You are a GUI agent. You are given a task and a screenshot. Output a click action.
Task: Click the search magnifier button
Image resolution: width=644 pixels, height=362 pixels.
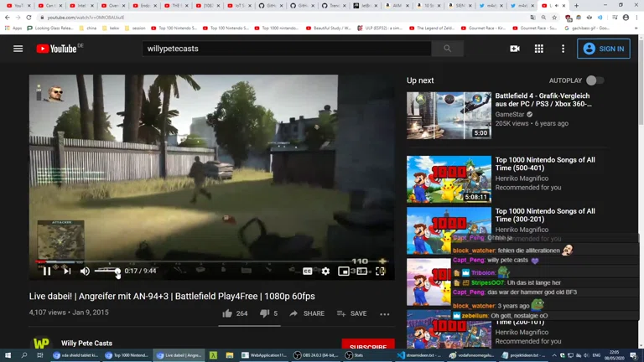[447, 49]
